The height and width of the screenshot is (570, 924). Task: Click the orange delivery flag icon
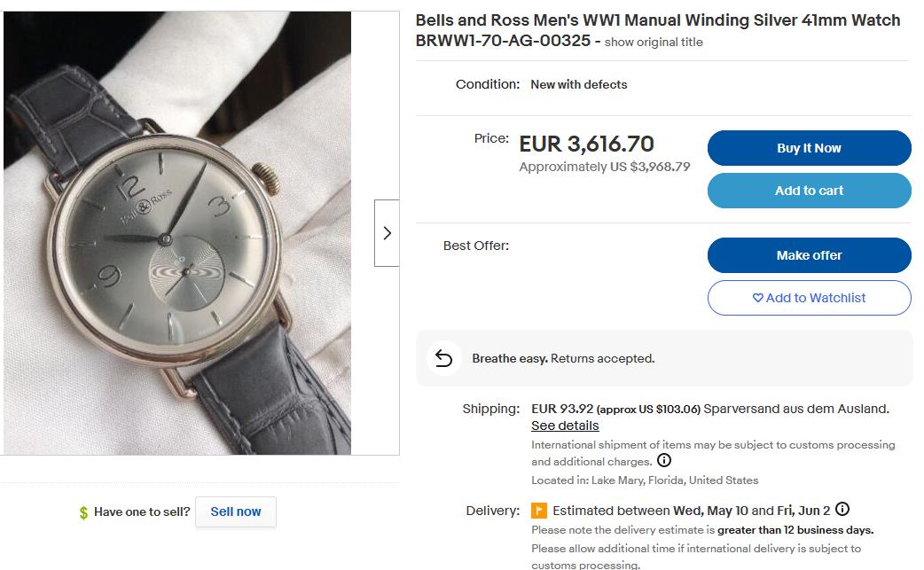click(x=539, y=511)
